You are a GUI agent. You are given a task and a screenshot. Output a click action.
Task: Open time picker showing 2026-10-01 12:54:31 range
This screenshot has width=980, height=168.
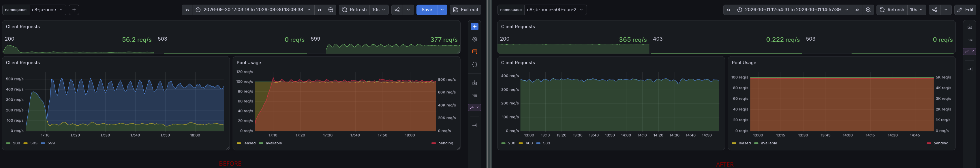tap(793, 10)
